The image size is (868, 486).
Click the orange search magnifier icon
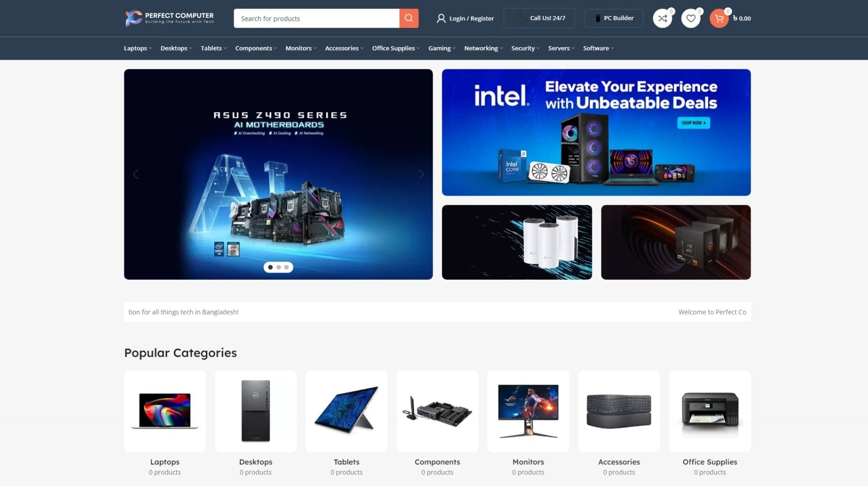(409, 18)
